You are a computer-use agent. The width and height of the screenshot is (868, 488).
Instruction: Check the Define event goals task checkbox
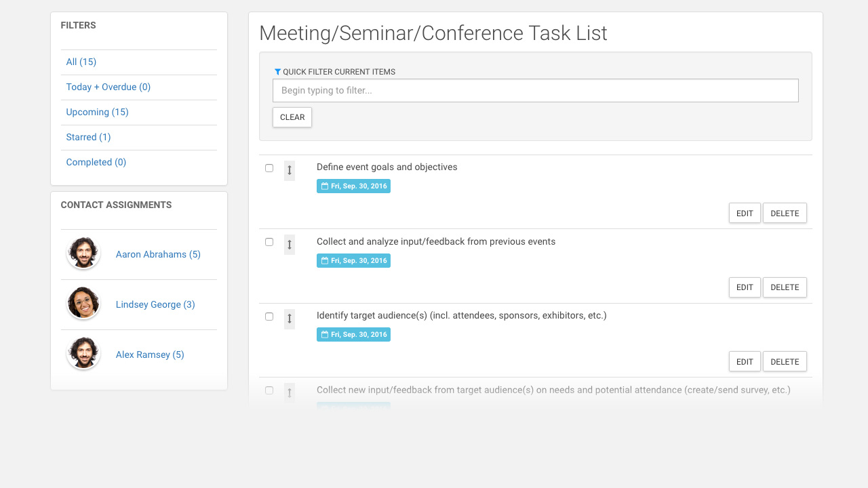pos(269,168)
